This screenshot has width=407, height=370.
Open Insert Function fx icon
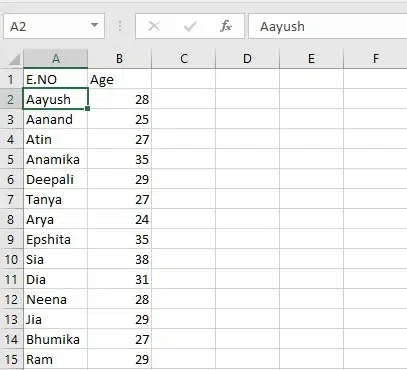click(226, 26)
